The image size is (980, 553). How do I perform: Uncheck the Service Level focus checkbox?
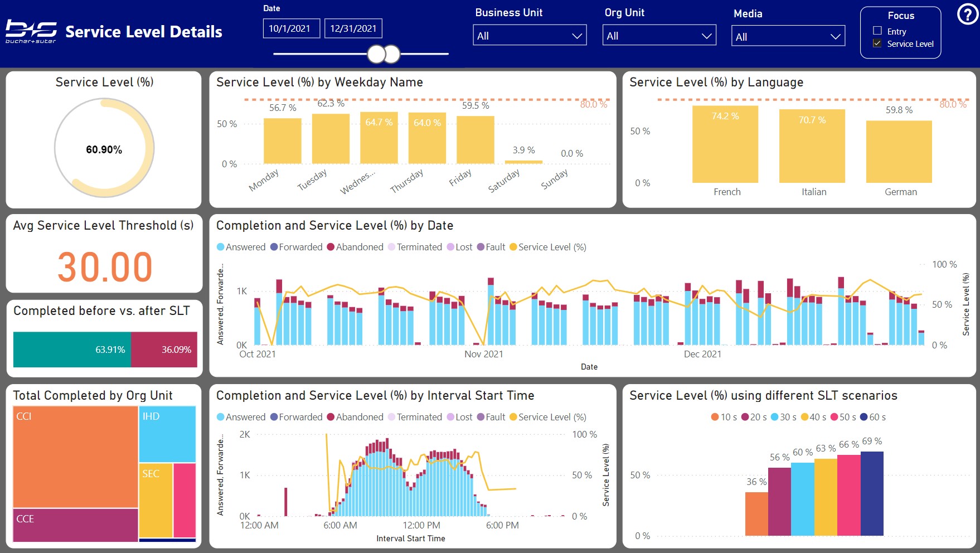point(877,43)
